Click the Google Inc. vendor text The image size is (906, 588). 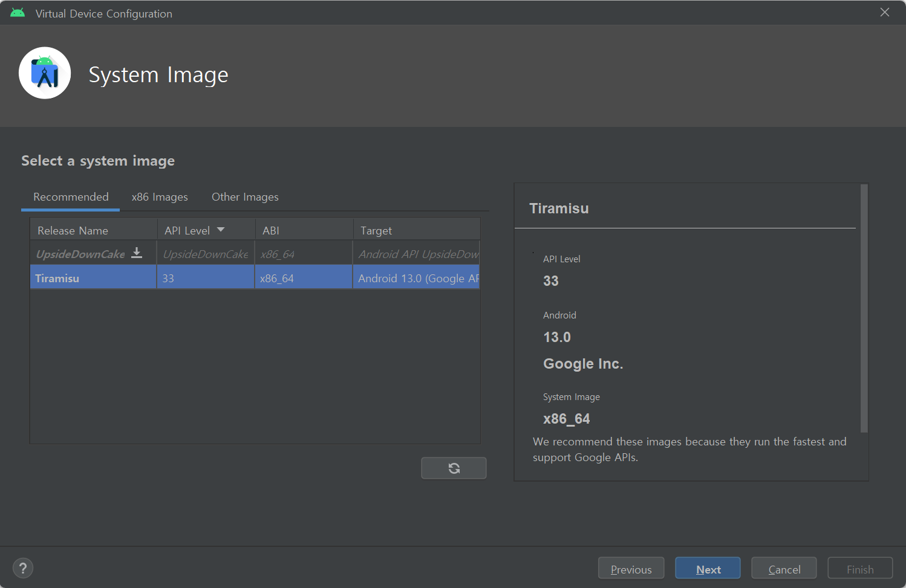pyautogui.click(x=583, y=364)
